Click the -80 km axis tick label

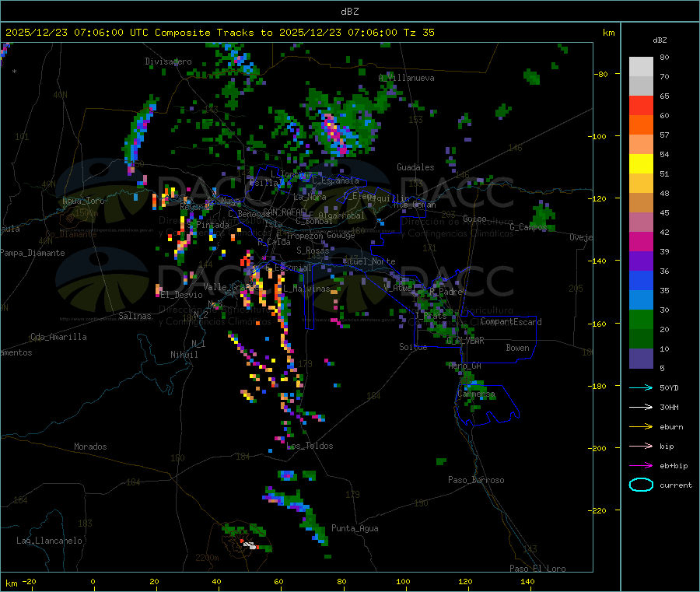point(601,74)
